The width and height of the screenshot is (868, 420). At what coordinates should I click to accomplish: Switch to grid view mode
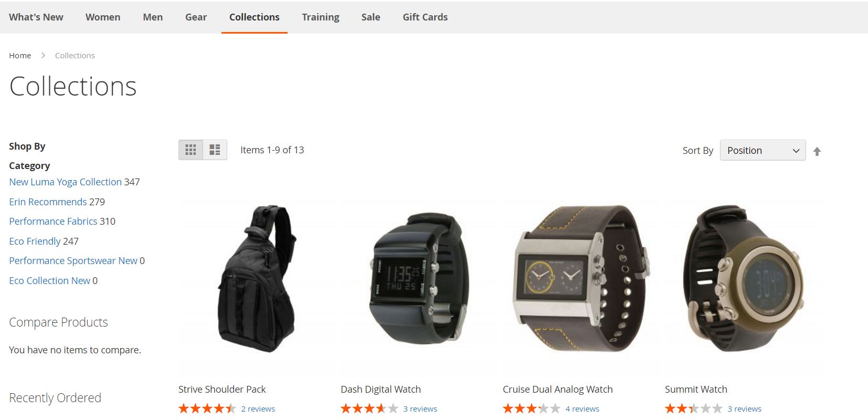point(190,150)
